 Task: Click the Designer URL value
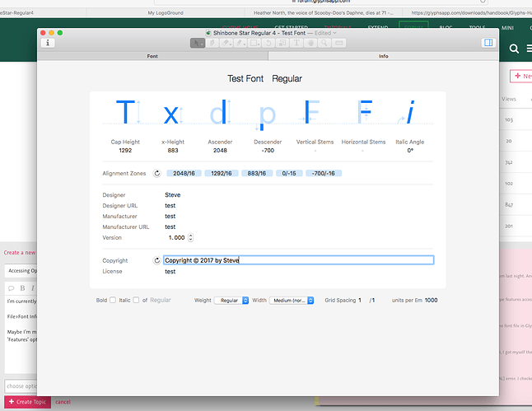coord(170,206)
